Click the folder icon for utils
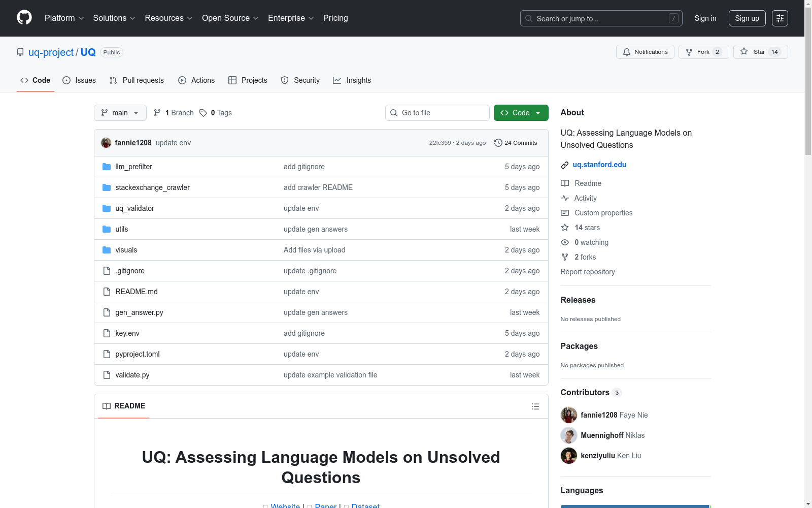 click(107, 229)
